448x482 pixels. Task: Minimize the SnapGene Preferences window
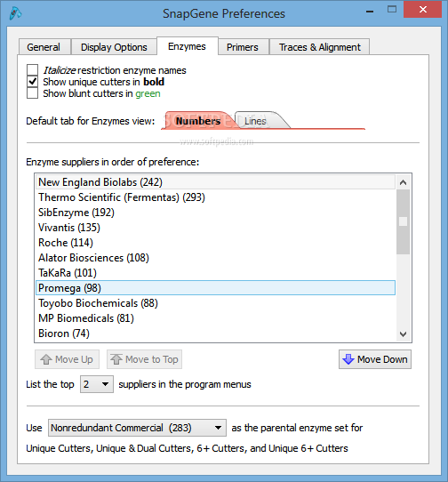[x=370, y=11]
